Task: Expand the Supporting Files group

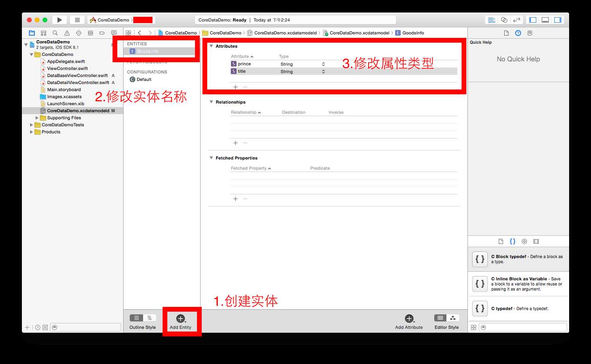Action: [37, 118]
